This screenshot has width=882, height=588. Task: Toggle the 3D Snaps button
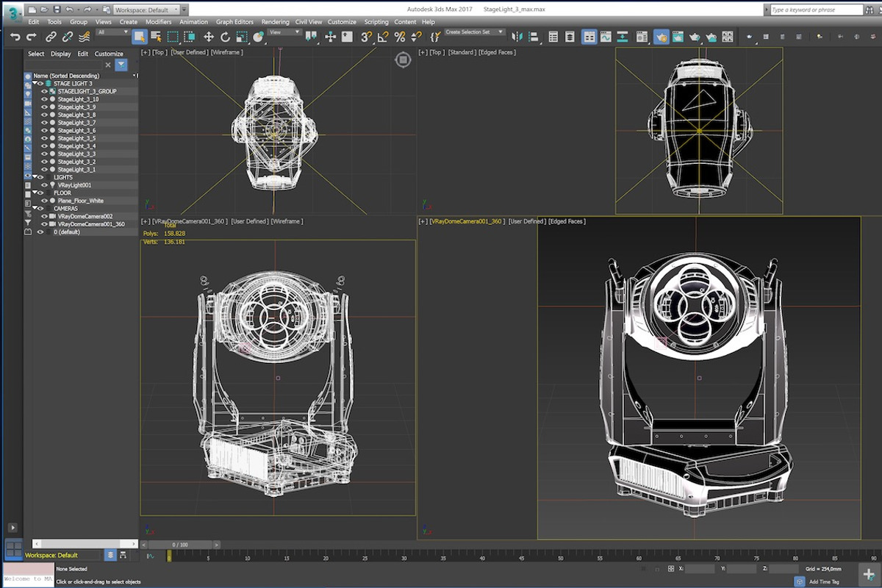click(x=366, y=37)
